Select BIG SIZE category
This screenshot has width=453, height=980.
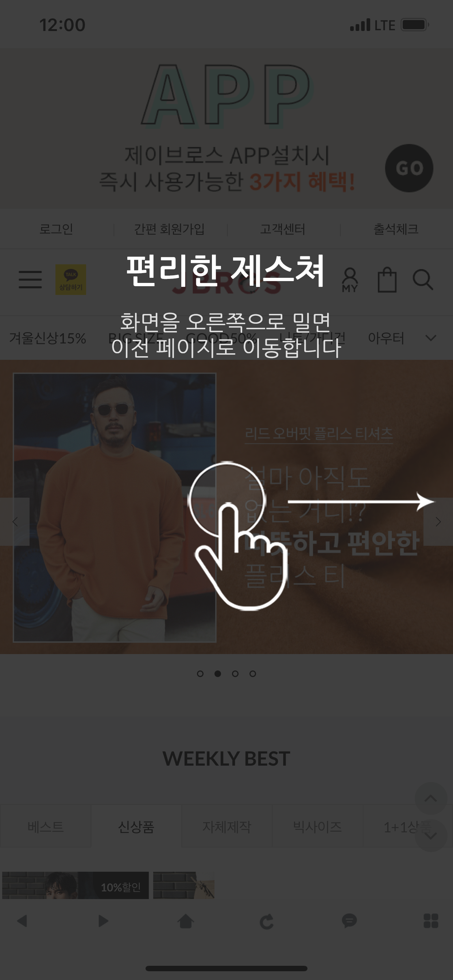[x=136, y=338]
